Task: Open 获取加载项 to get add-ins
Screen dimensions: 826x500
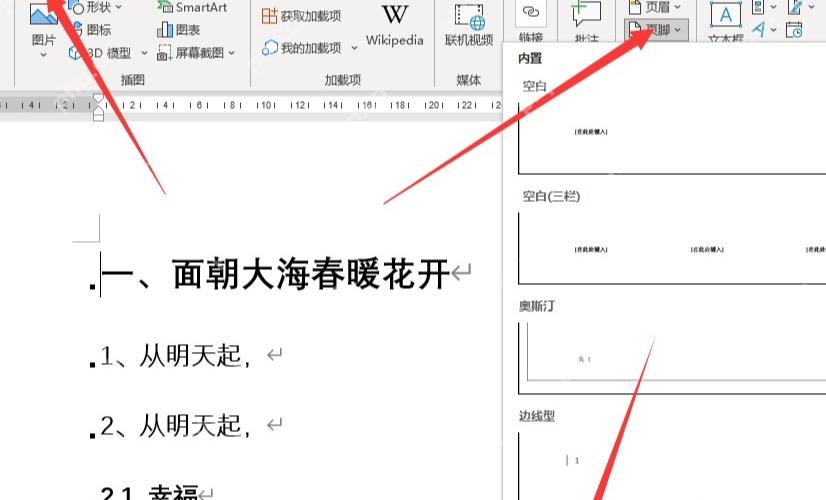Action: (301, 16)
